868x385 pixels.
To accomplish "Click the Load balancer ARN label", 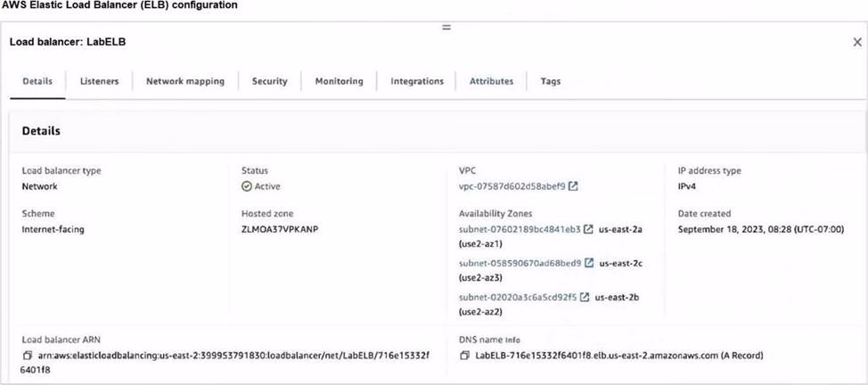I will click(61, 340).
